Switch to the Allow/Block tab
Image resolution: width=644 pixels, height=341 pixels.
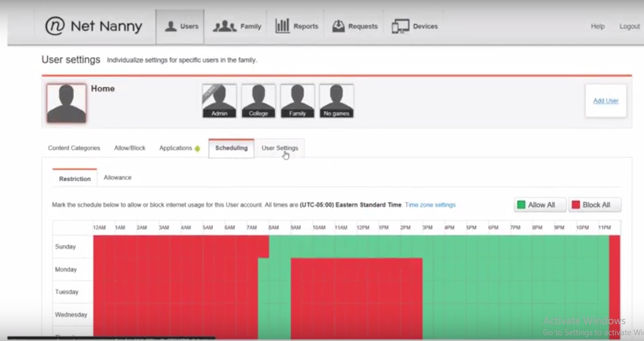(x=130, y=148)
